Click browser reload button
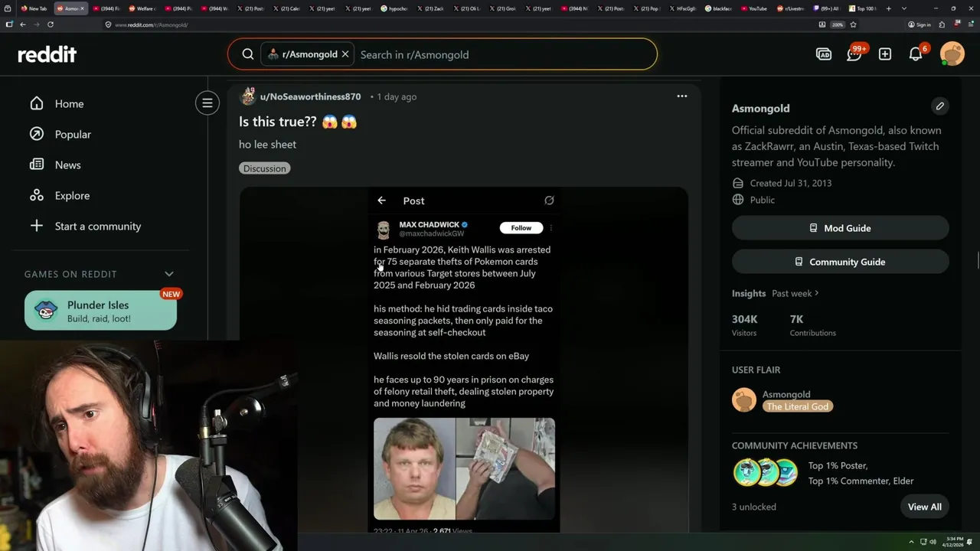980x551 pixels. 51,24
